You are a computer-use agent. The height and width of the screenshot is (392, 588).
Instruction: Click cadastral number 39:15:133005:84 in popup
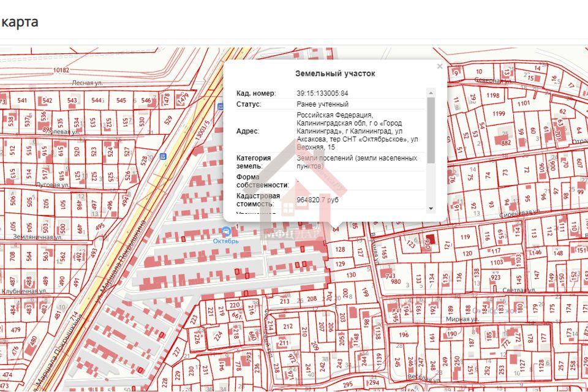click(x=322, y=93)
